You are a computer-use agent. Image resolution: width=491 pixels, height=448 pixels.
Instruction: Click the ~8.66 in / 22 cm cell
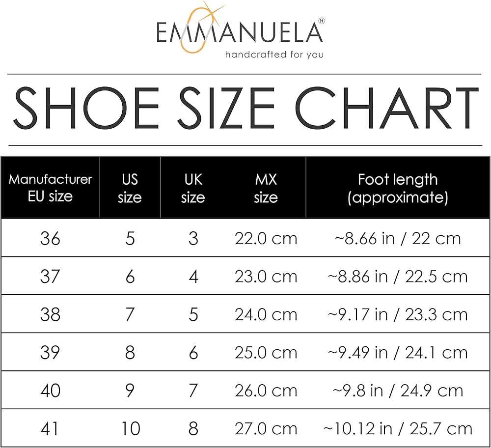click(397, 239)
